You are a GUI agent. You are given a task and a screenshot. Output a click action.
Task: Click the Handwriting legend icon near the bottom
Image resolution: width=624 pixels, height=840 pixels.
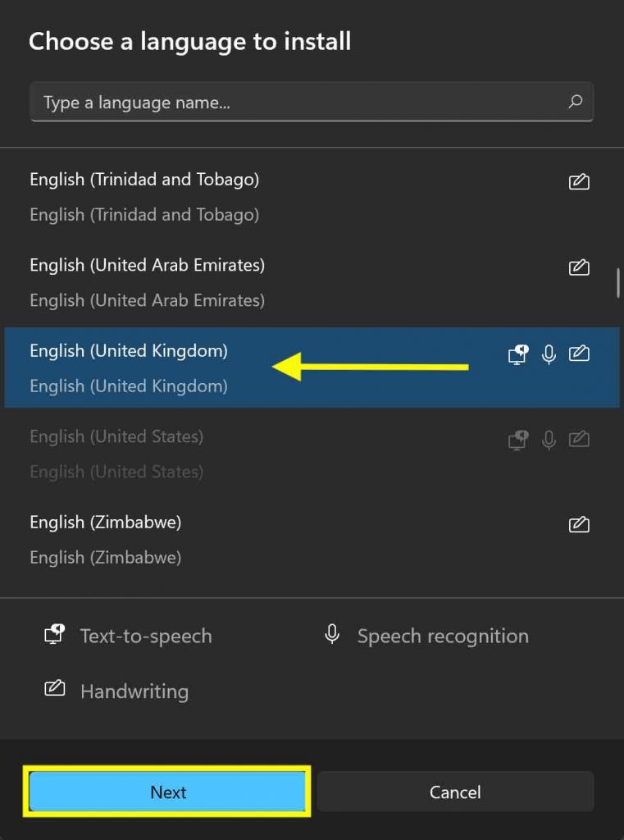tap(54, 689)
